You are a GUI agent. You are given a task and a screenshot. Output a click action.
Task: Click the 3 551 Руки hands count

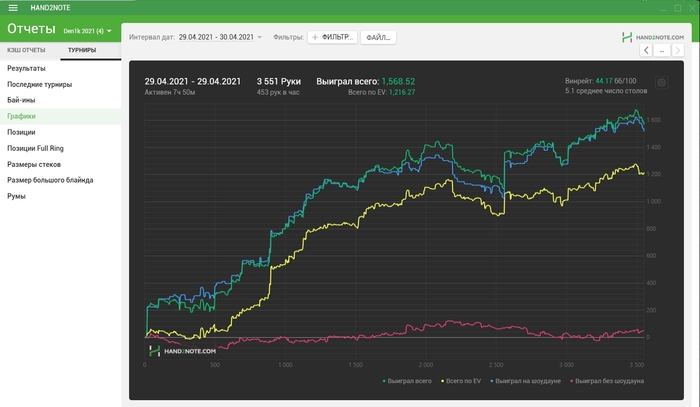[x=279, y=82]
